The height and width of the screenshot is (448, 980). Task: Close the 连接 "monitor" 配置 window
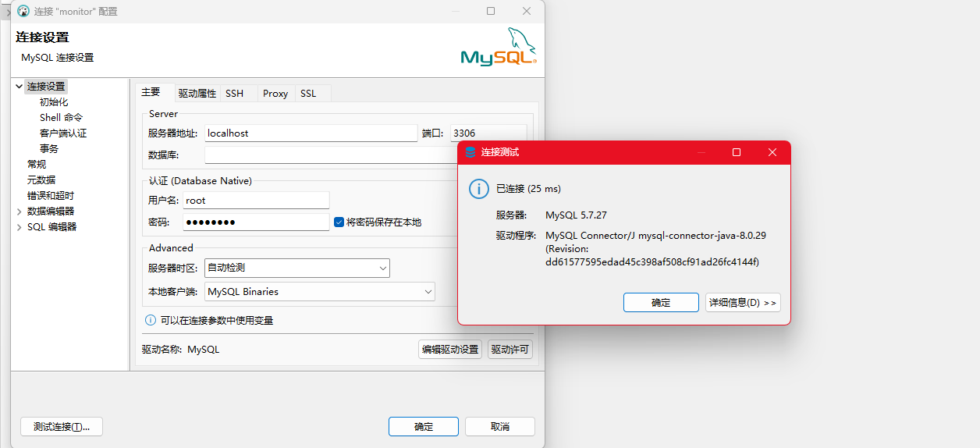point(527,11)
